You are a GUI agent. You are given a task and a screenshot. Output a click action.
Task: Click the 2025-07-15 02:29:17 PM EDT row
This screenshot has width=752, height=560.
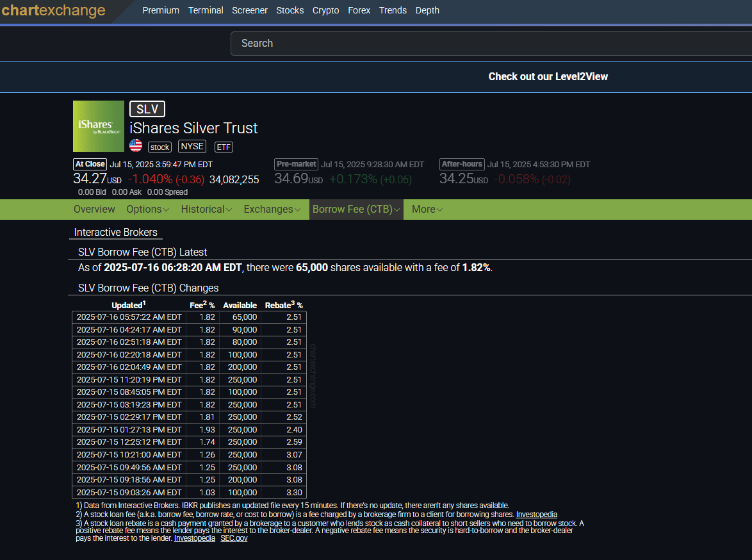(x=189, y=417)
